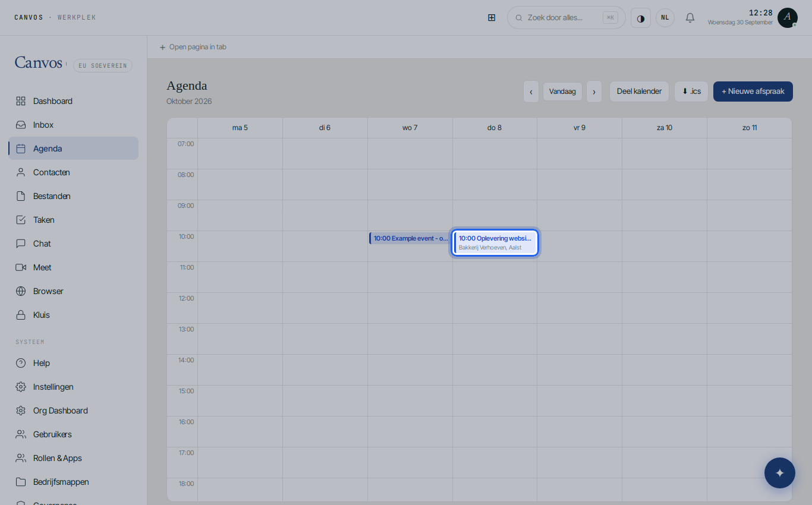This screenshot has height=505, width=812.
Task: Download the calendar as .ics
Action: click(x=691, y=91)
